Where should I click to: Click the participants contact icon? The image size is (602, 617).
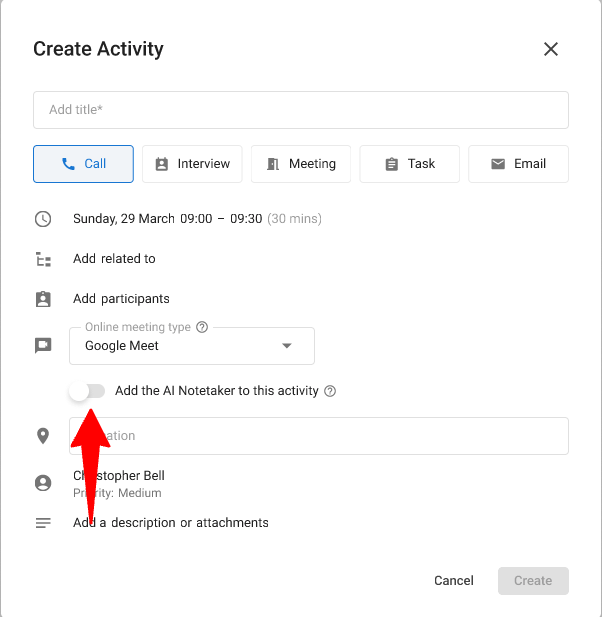[43, 299]
